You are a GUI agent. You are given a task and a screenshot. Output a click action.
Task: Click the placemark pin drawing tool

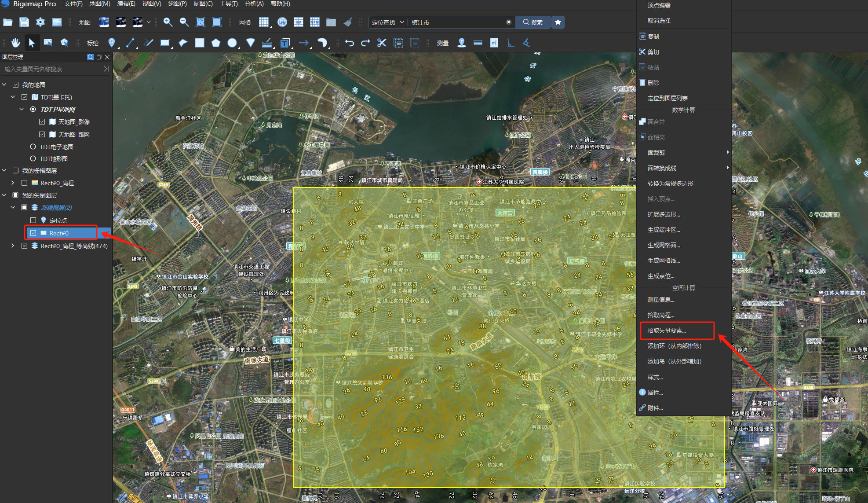click(x=112, y=43)
